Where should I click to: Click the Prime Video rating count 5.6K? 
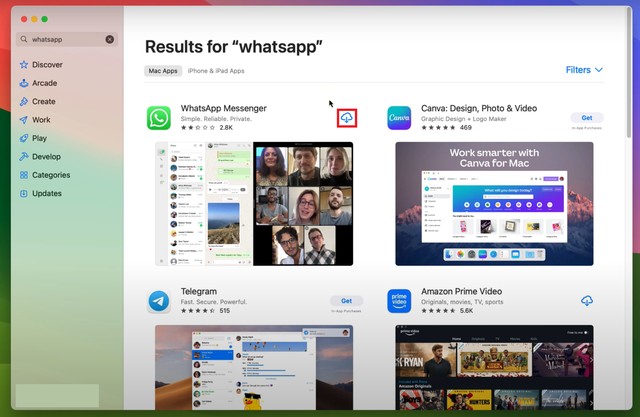(467, 311)
